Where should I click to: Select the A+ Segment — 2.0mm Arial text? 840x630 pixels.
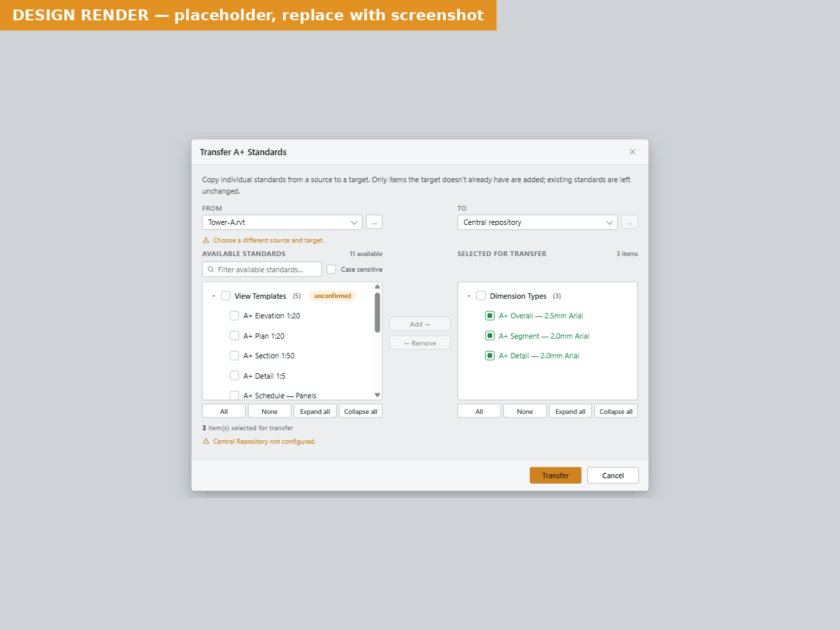544,336
